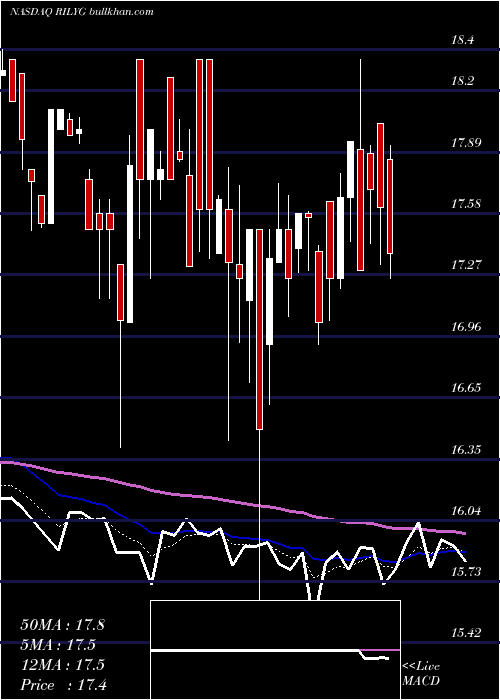The image size is (500, 700).
Task: Click the <<Live MACD label
Action: [421, 673]
